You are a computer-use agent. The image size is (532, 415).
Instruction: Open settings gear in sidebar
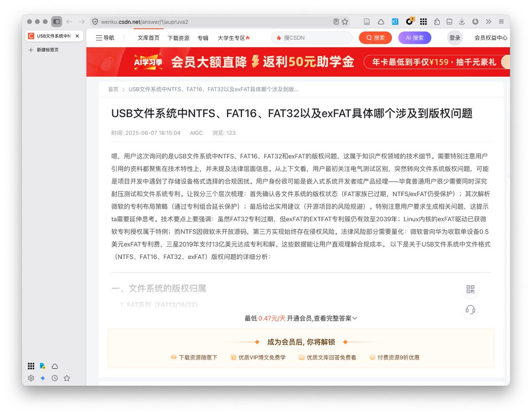31,378
